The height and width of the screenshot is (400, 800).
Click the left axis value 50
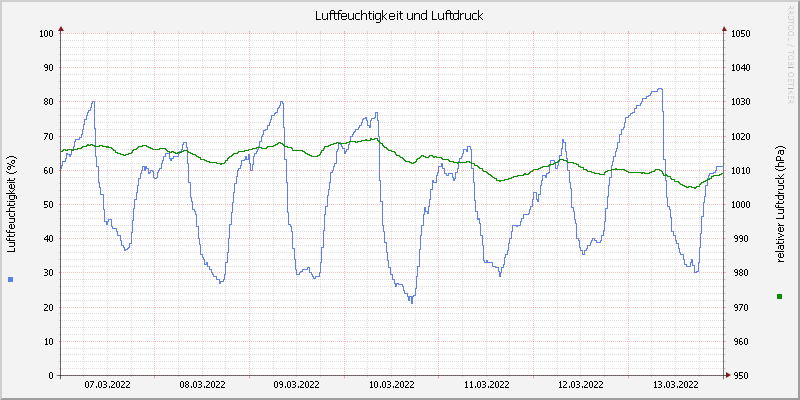(48, 205)
